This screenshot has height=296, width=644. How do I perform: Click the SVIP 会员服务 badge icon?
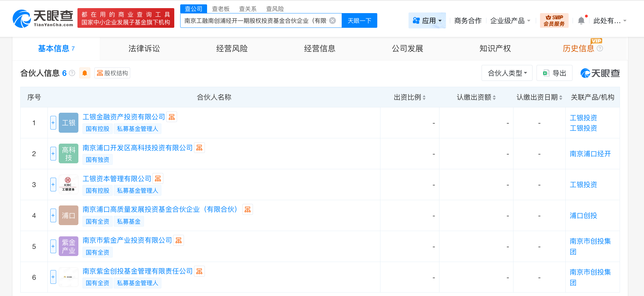click(x=554, y=20)
